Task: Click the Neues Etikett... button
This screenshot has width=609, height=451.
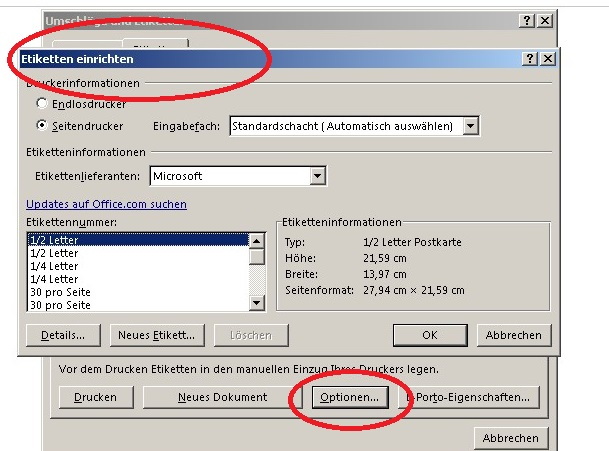Action: (x=156, y=335)
